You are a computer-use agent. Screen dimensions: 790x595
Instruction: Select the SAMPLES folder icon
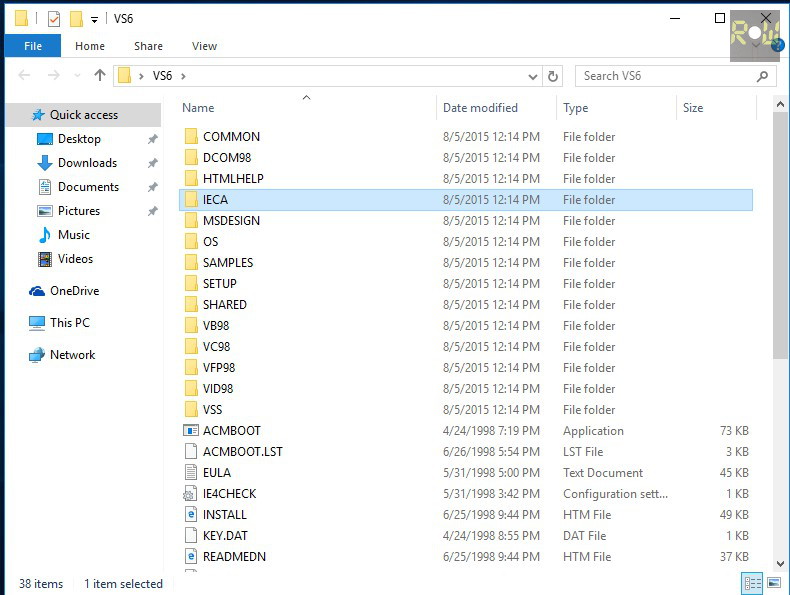point(191,262)
